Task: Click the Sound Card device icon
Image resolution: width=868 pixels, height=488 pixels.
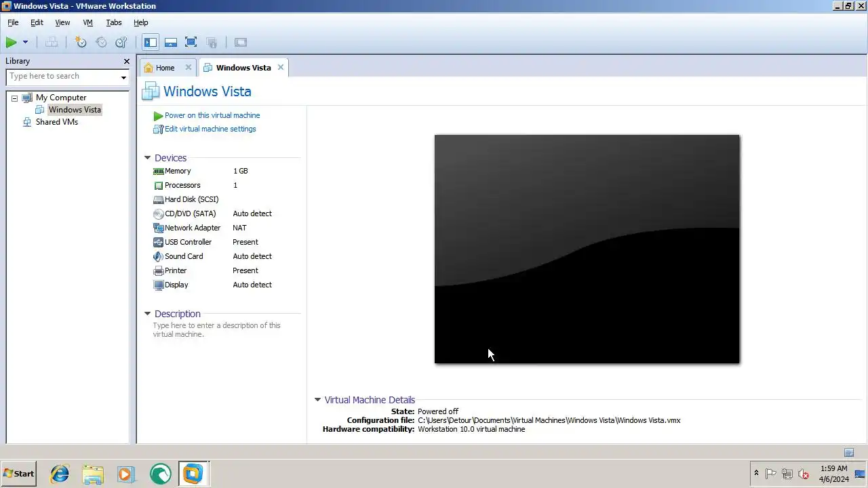Action: [x=159, y=257]
